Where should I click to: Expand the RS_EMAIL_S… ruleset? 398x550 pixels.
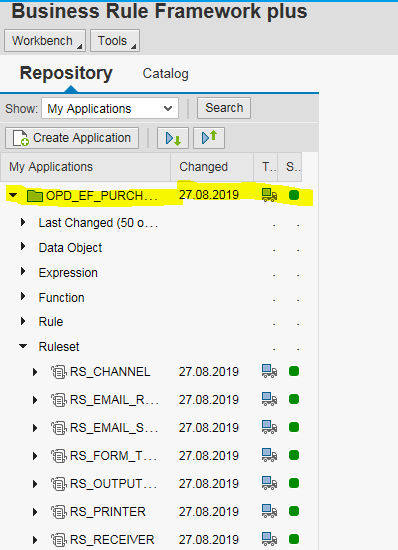pyautogui.click(x=35, y=428)
